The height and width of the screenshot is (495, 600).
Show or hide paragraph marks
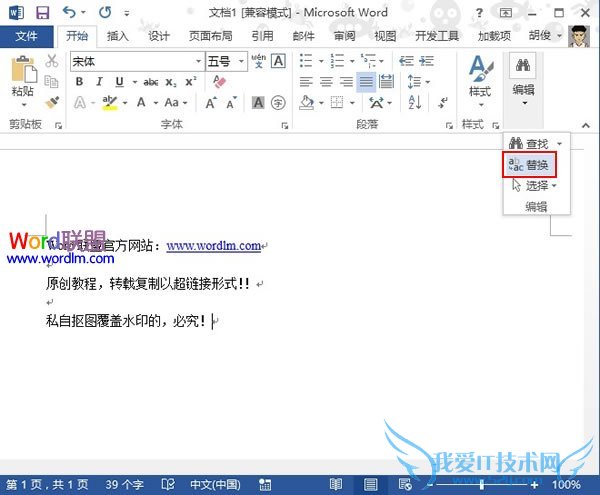(443, 103)
